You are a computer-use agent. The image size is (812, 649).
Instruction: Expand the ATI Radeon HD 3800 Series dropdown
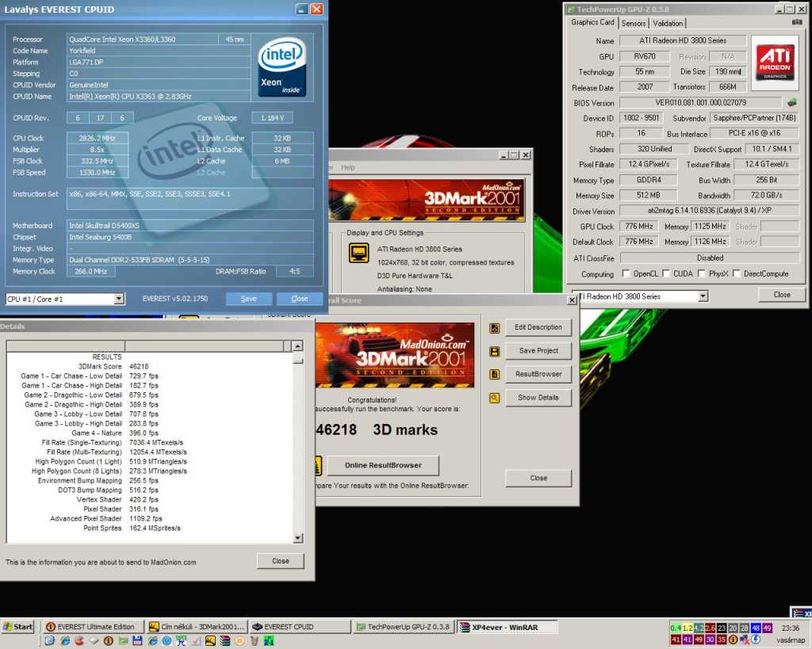(x=703, y=296)
